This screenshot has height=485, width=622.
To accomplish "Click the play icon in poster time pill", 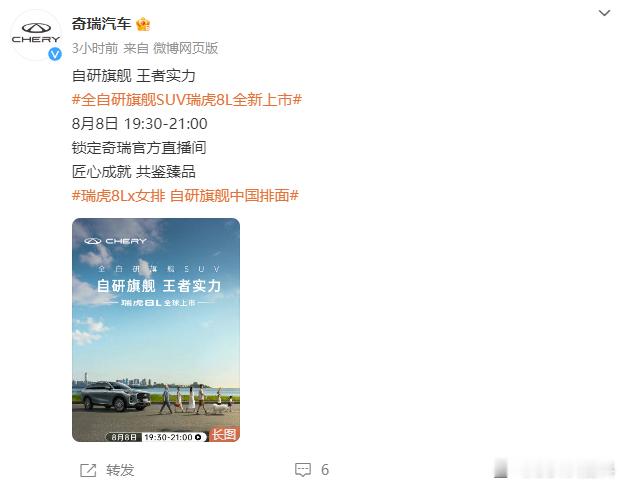I will (x=198, y=437).
